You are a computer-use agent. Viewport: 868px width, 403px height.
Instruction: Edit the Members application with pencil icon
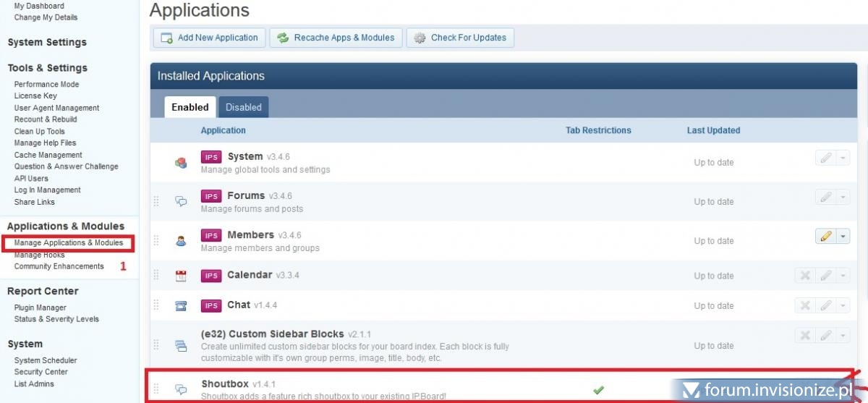coord(825,236)
